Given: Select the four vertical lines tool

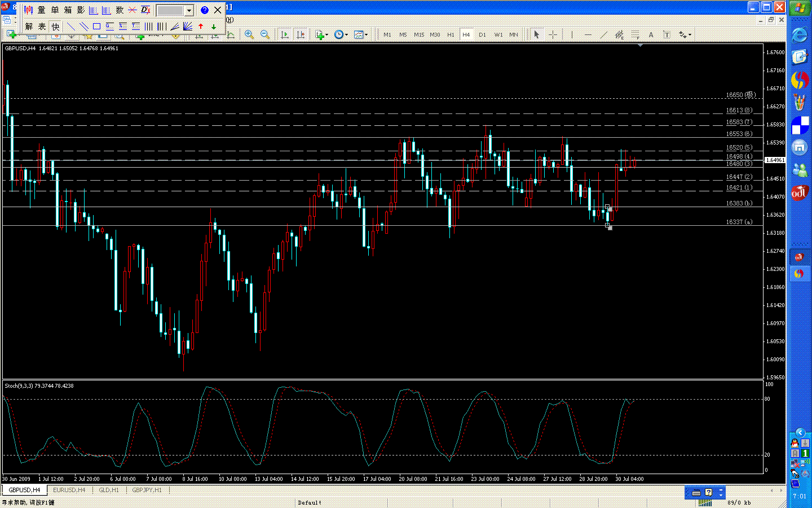Looking at the screenshot, I should coord(149,27).
